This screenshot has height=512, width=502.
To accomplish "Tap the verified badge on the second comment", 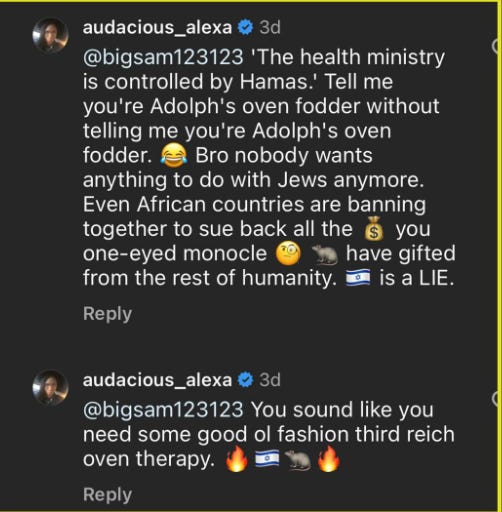I will (x=245, y=380).
